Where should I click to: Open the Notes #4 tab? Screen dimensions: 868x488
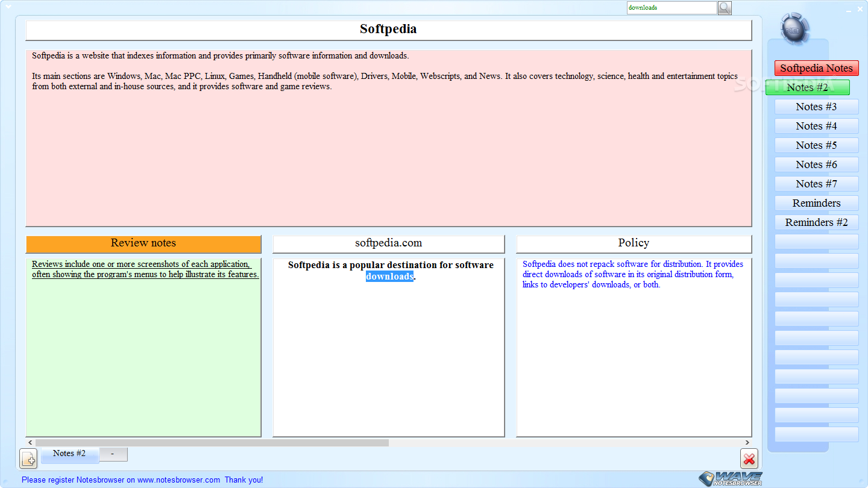pyautogui.click(x=816, y=126)
